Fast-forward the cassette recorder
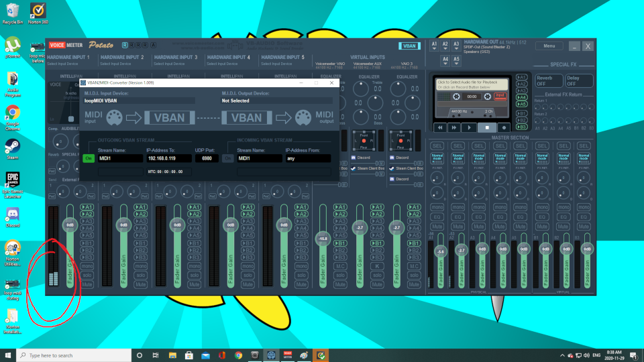The height and width of the screenshot is (362, 644). [454, 127]
